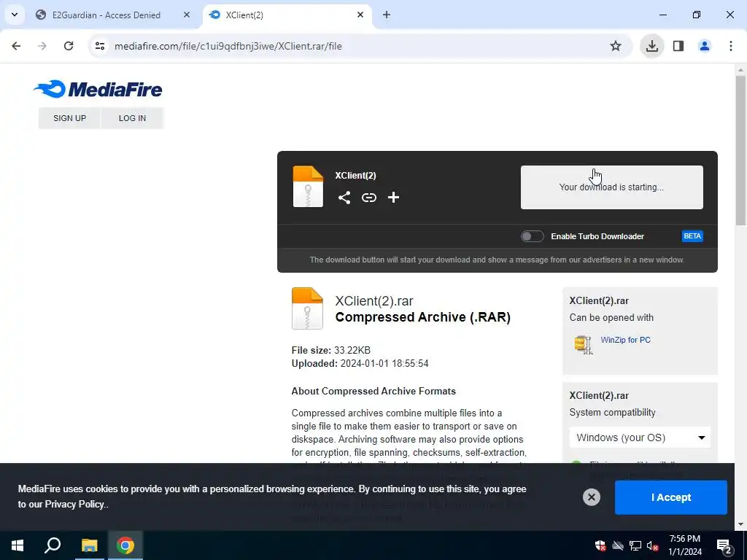Click Your download is starting button
Viewport: 747px width, 560px height.
[612, 187]
